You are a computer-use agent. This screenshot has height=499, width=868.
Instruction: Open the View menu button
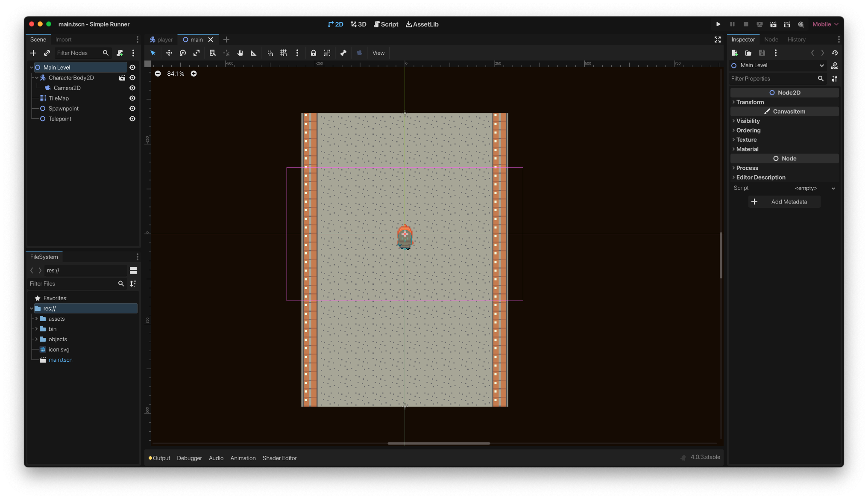(378, 53)
